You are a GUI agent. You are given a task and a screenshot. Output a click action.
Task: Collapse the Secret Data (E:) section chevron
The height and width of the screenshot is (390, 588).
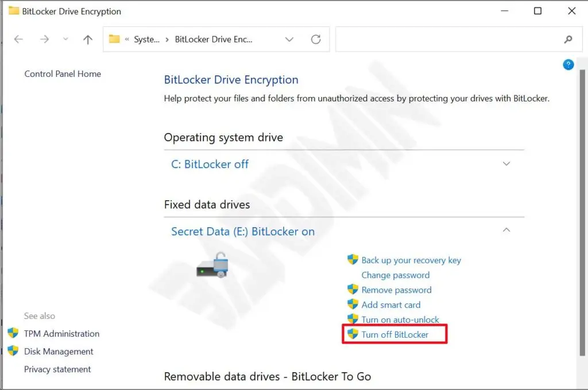pos(506,229)
